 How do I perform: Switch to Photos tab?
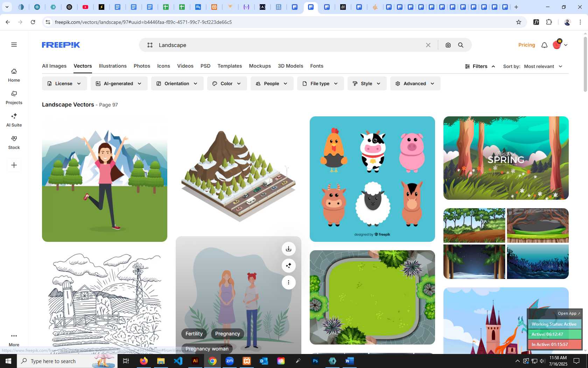pyautogui.click(x=142, y=66)
